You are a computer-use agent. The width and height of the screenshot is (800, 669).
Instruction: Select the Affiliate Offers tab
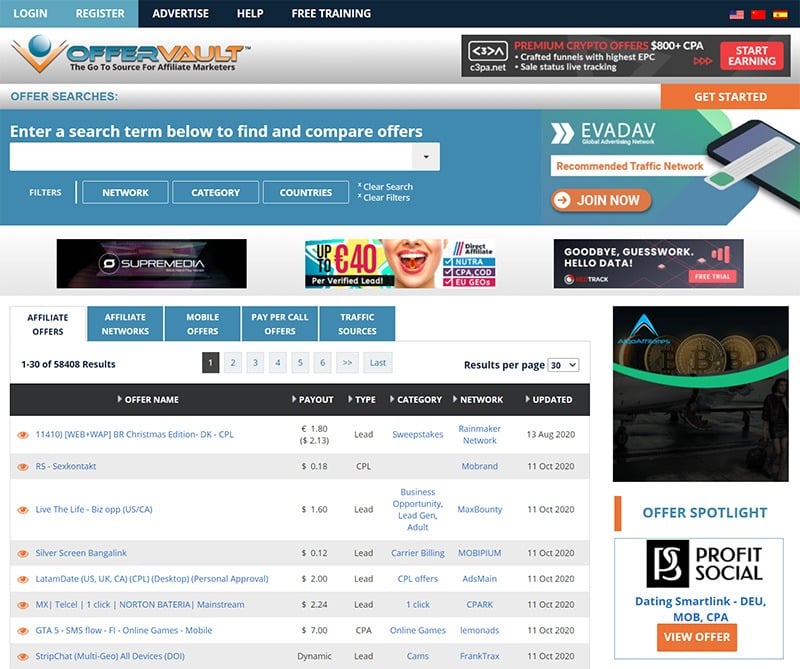point(48,325)
